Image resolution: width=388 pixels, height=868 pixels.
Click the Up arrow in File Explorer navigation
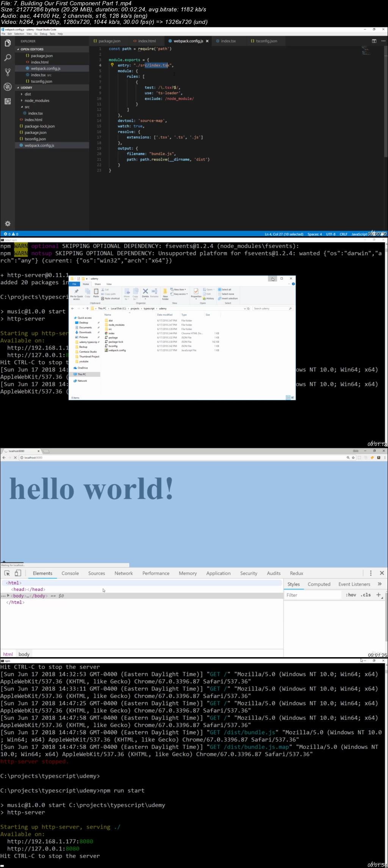pyautogui.click(x=88, y=309)
